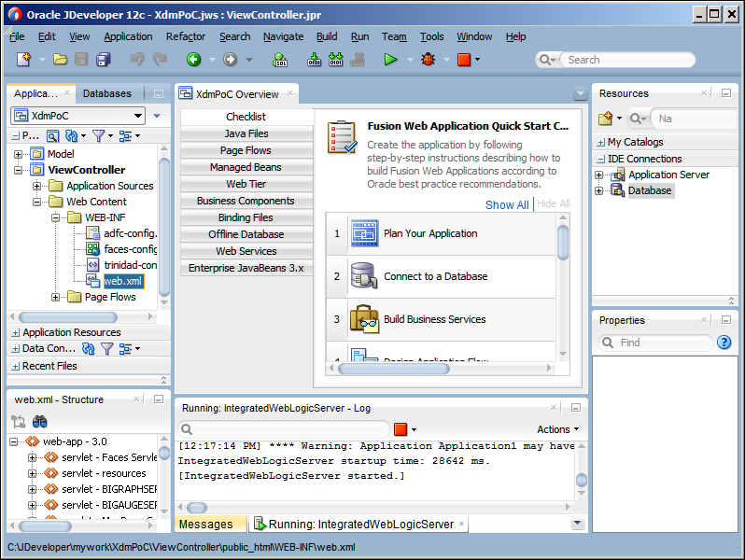Start debugging with the bug icon
Image resolution: width=745 pixels, height=560 pixels.
[429, 60]
